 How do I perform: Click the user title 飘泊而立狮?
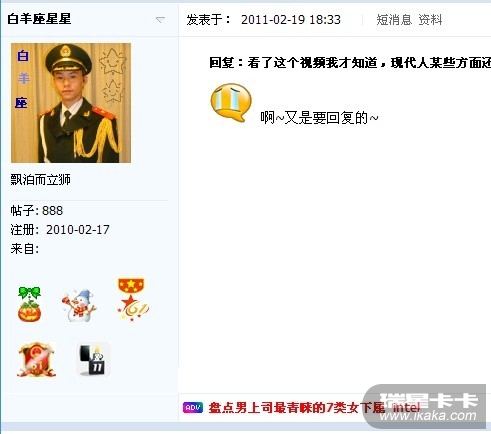pos(40,180)
